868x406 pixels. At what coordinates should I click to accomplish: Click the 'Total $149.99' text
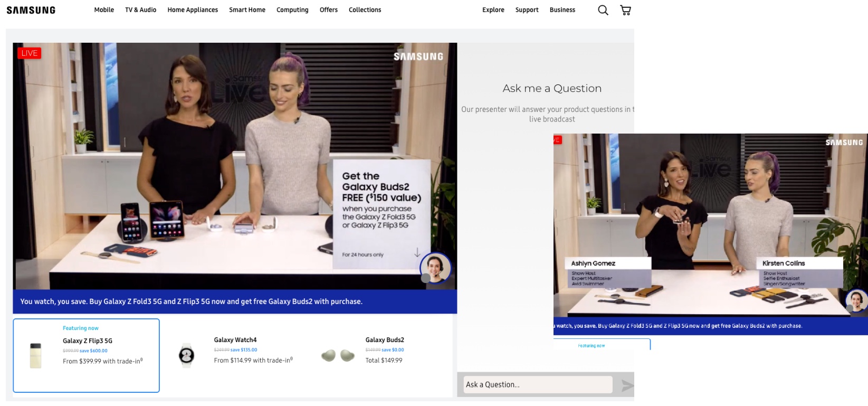(384, 360)
